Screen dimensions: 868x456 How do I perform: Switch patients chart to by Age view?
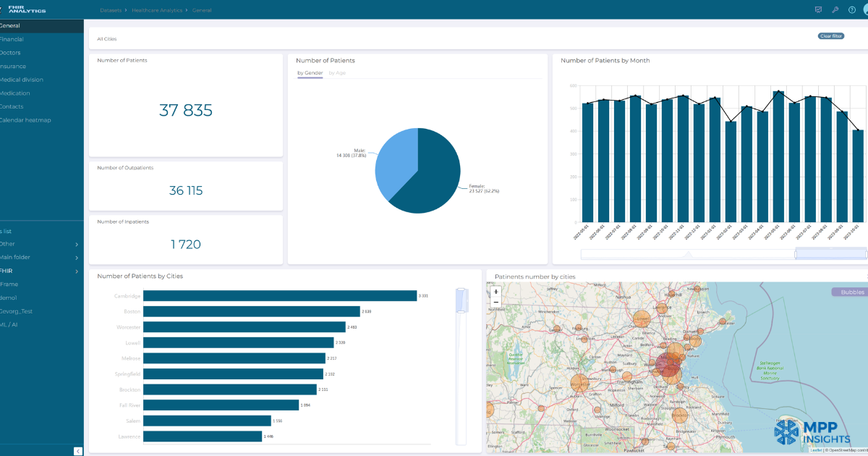click(x=337, y=72)
